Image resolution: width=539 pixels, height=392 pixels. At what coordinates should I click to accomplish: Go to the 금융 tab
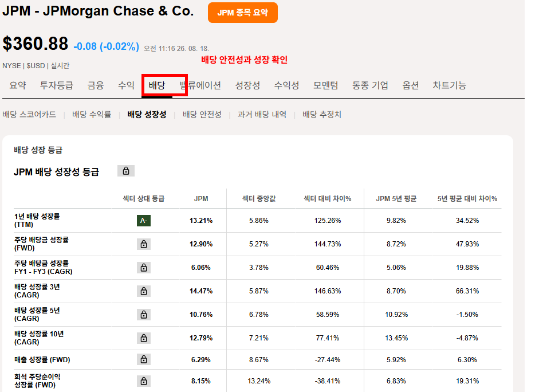point(96,85)
